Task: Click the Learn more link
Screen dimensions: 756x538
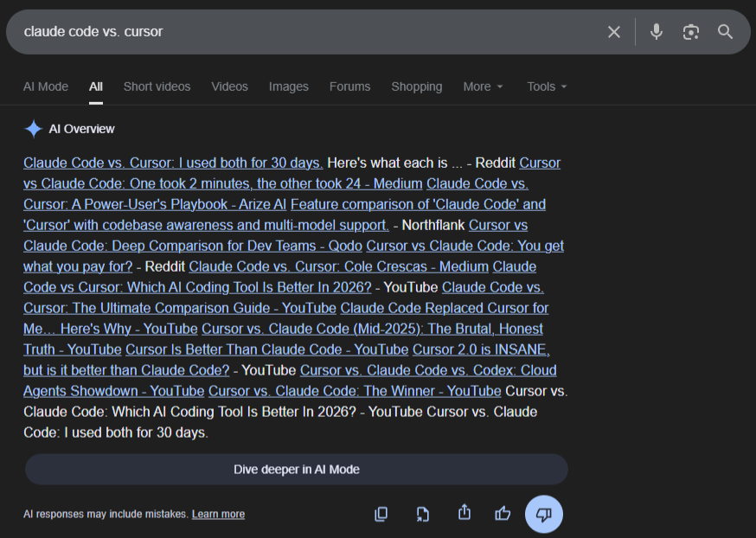Action: [x=217, y=514]
